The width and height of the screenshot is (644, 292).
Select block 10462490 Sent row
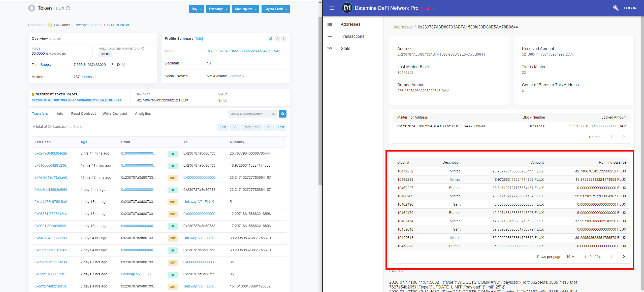click(x=511, y=204)
